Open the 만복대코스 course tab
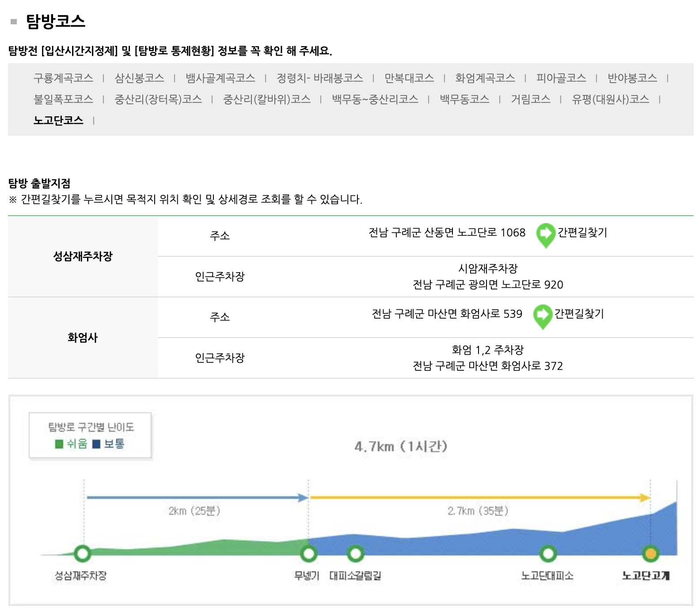The image size is (699, 616). pos(409,78)
